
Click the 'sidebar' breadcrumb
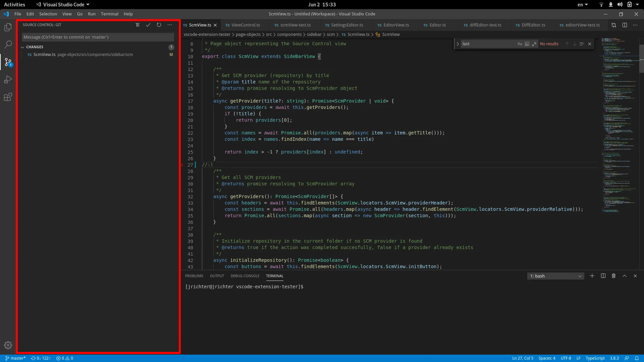coord(314,35)
